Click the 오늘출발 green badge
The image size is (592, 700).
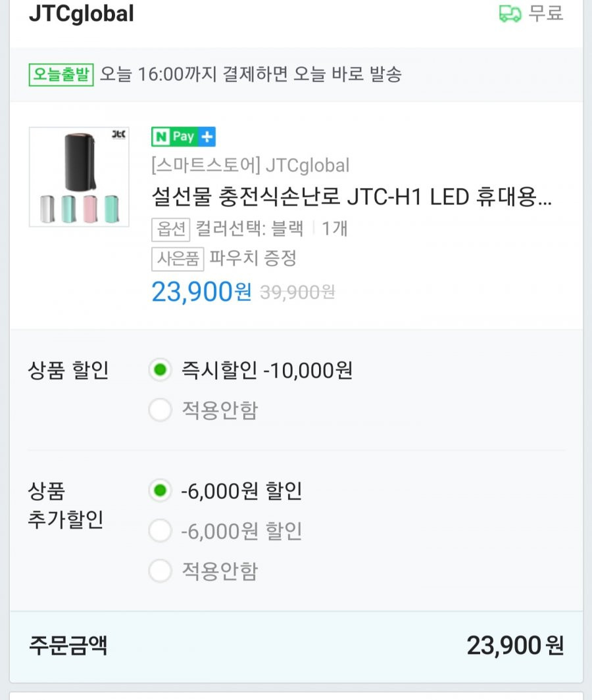click(x=61, y=74)
